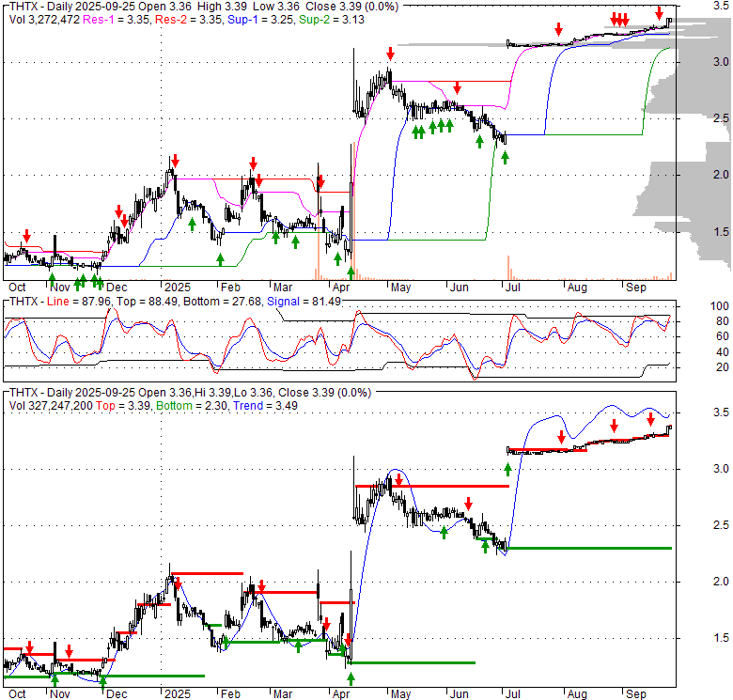Image resolution: width=733 pixels, height=700 pixels.
Task: Click the '3.5' price label on top chart axis
Action: (721, 6)
